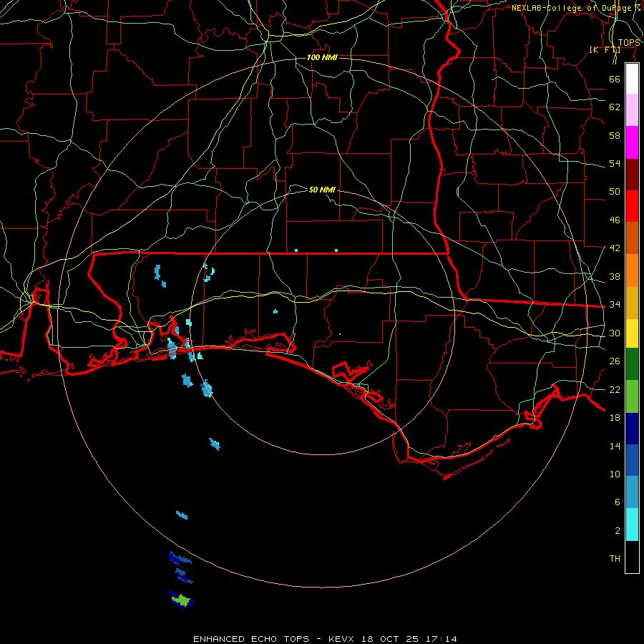
Task: Click the "50 NMI" range ring label
Action: pos(322,190)
